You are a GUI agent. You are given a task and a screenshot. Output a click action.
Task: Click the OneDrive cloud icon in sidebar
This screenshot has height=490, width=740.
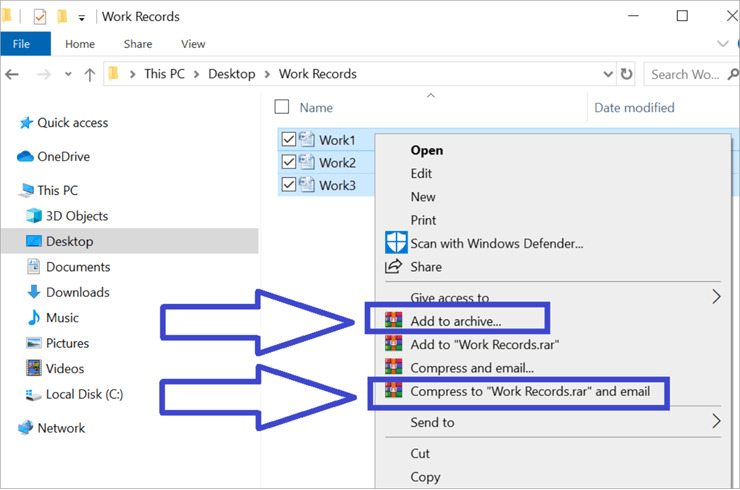pyautogui.click(x=25, y=156)
